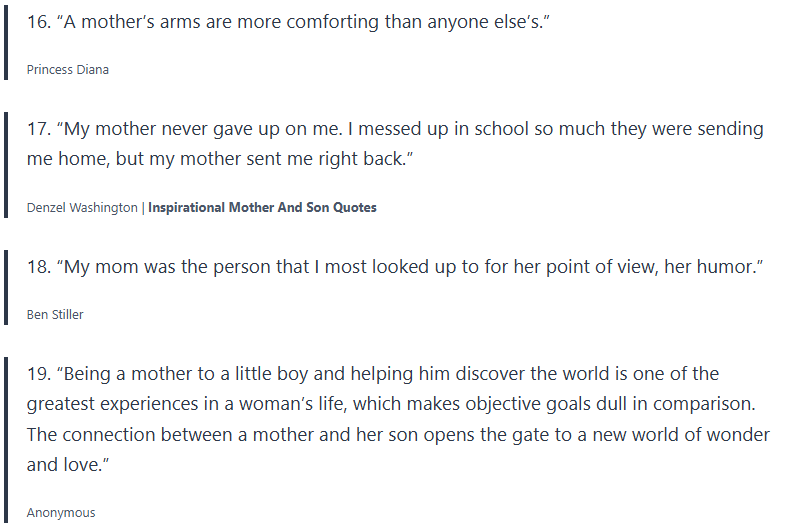The height and width of the screenshot is (528, 808).
Task: Click the number 19 at the quote start
Action: pyautogui.click(x=38, y=374)
